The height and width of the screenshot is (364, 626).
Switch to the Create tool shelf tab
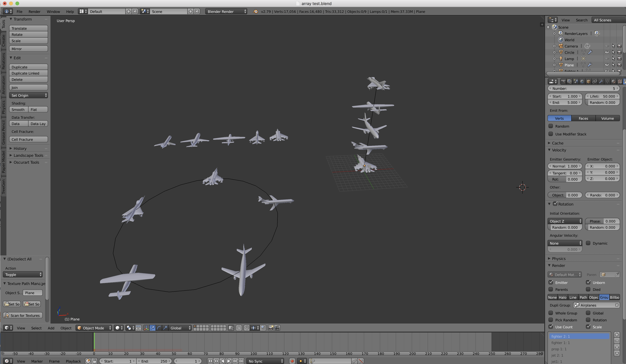tap(3, 41)
